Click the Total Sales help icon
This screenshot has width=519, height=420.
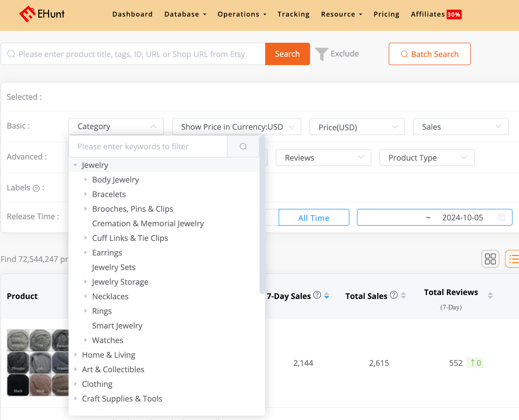point(393,295)
